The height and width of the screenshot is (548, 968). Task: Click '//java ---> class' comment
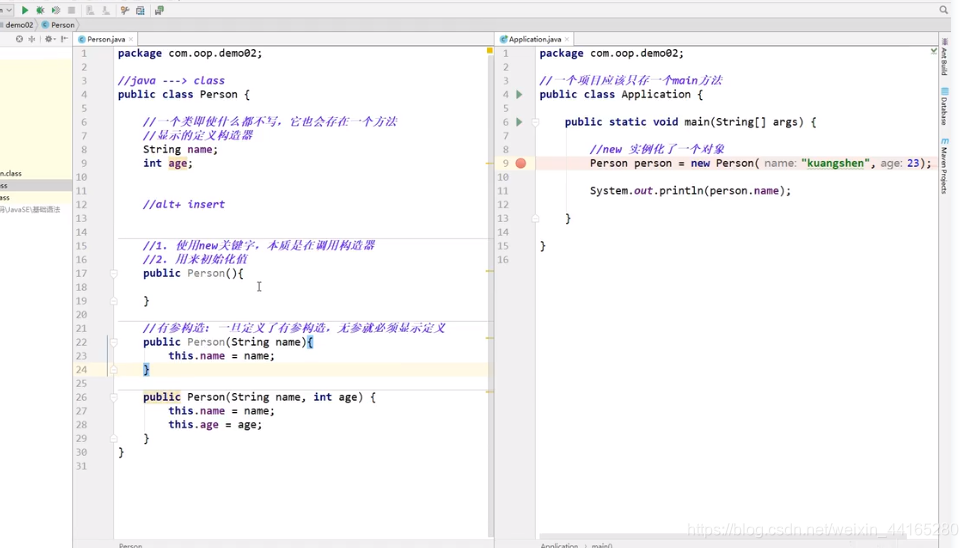point(171,81)
